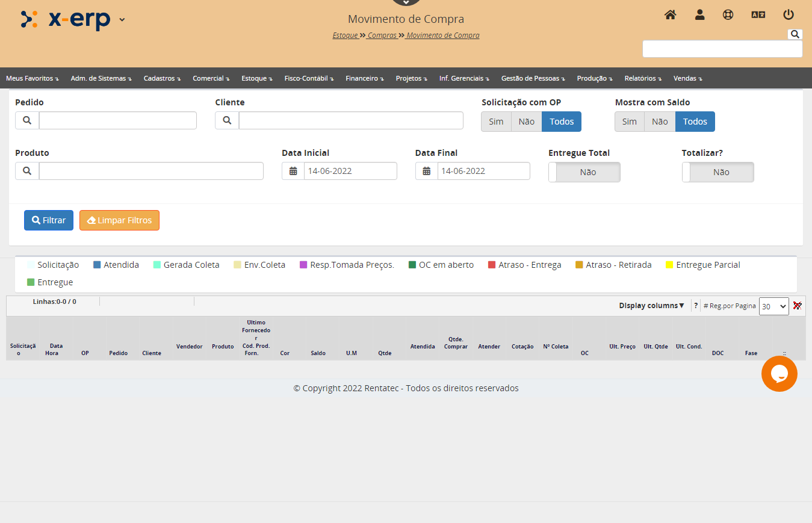This screenshot has height=523, width=812.
Task: Toggle the Entregue Total switch
Action: pos(584,172)
